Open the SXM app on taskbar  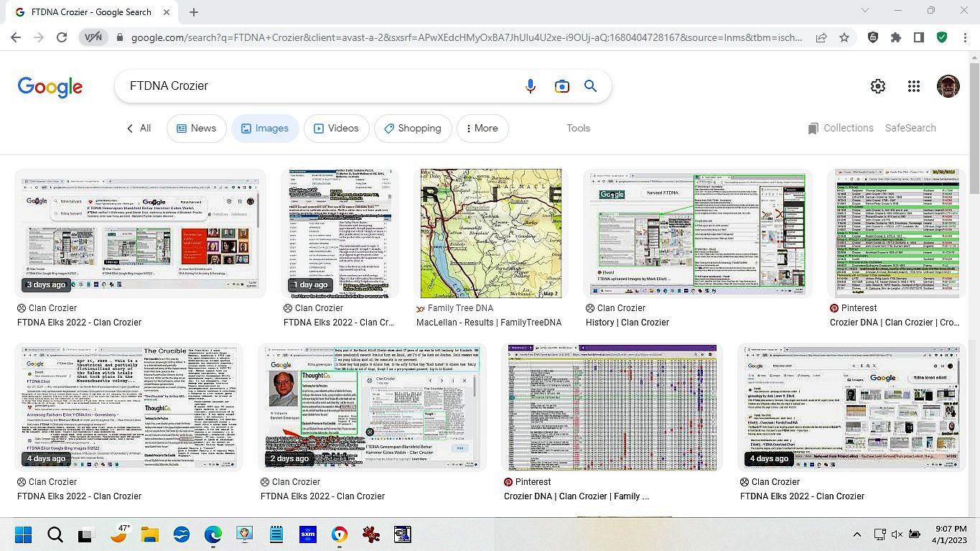click(308, 534)
